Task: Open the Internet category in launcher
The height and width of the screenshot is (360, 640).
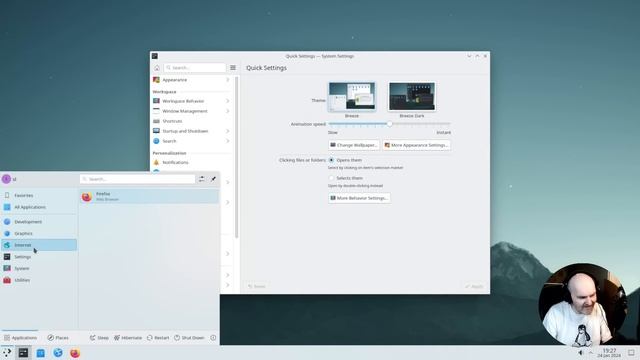Action: (x=39, y=245)
